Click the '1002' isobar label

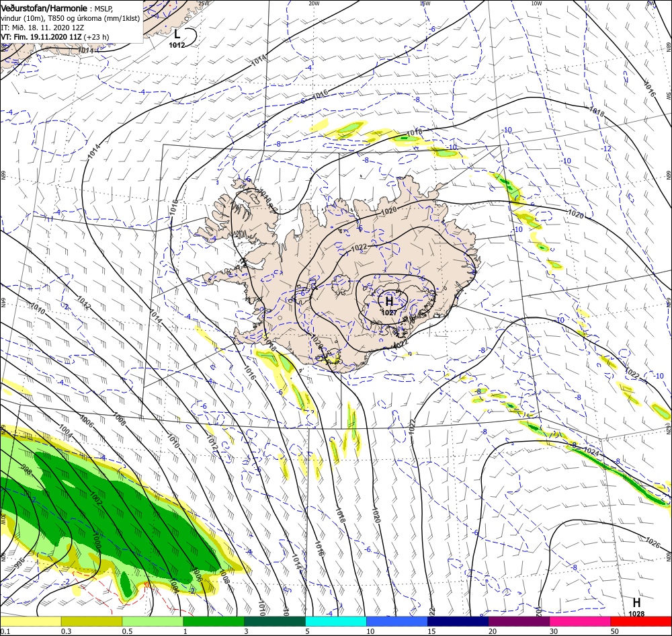[95, 498]
